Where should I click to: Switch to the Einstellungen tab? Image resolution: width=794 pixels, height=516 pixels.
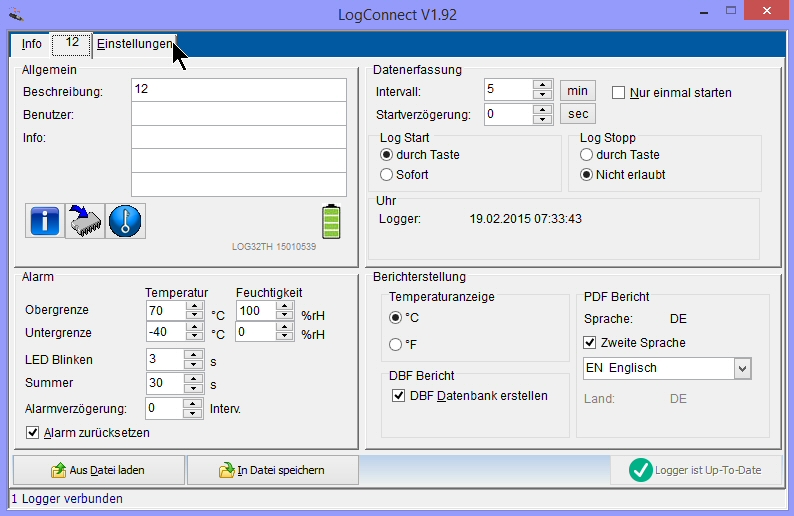click(x=133, y=45)
